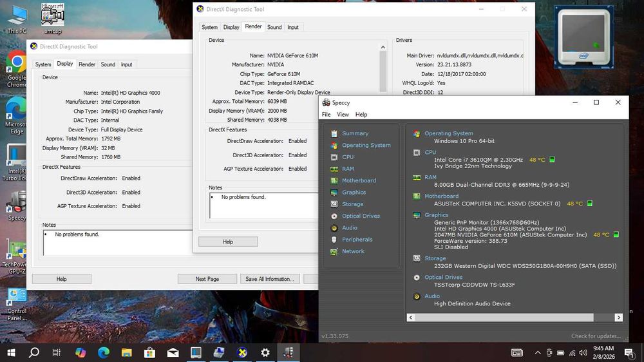The image size is (644, 362).
Task: Click scroll up arrow in Render Device panel
Action: point(383,47)
